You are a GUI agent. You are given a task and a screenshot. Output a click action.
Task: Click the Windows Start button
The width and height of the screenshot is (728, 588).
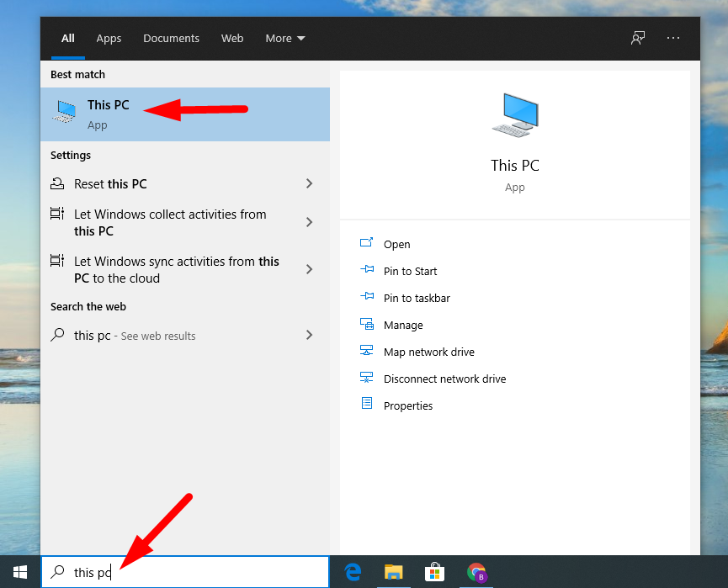click(x=19, y=572)
